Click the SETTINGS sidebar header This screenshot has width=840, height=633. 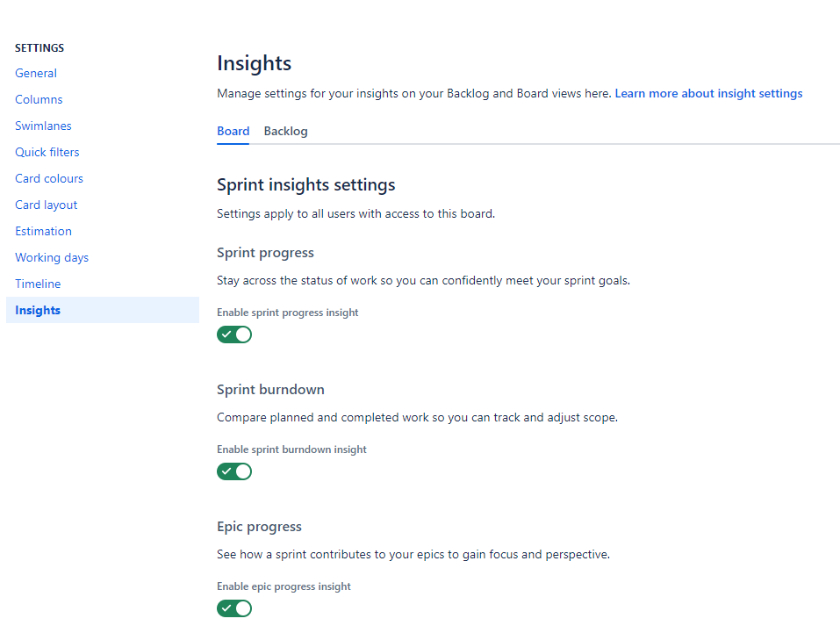pyautogui.click(x=39, y=47)
